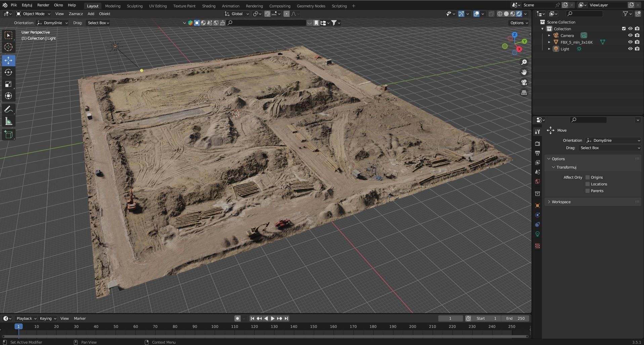Activate the 3D Cursor tool
The width and height of the screenshot is (644, 345).
coord(8,47)
